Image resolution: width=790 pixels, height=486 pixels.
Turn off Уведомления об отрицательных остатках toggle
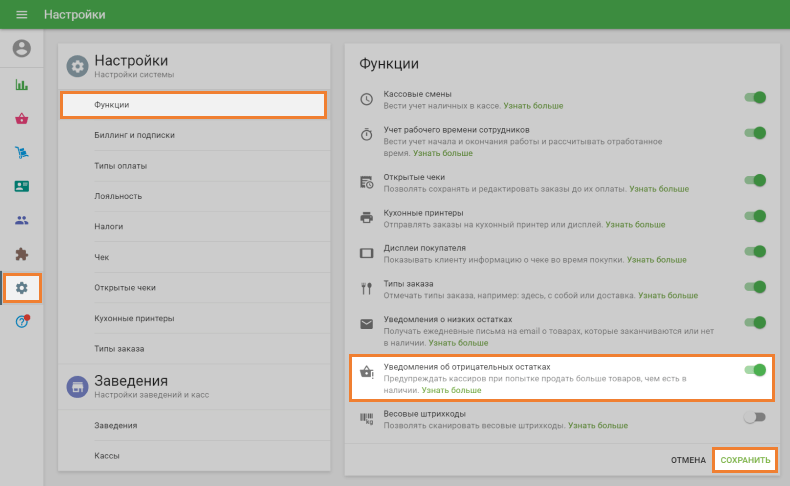point(755,370)
